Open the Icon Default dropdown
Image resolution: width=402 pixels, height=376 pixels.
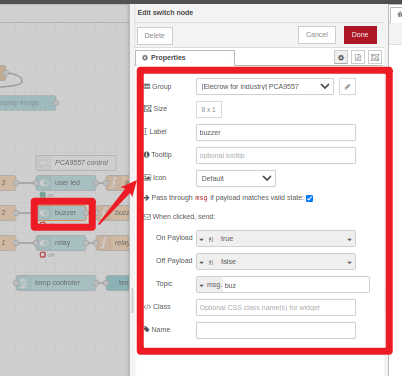pos(236,178)
